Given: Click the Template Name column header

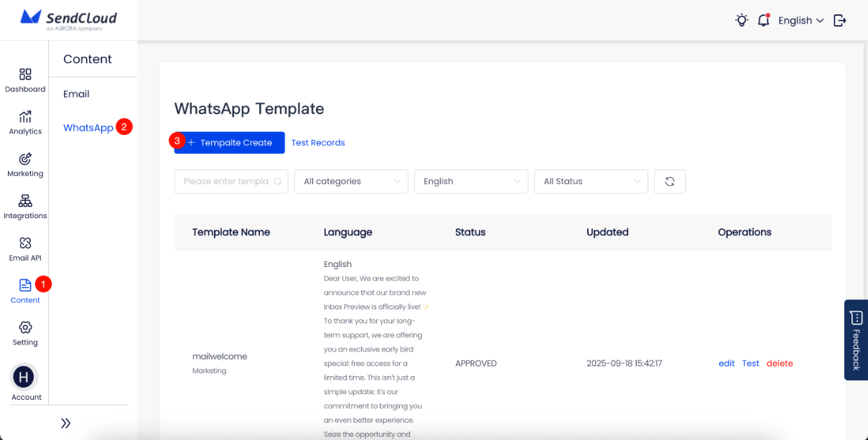Looking at the screenshot, I should click(x=231, y=232).
